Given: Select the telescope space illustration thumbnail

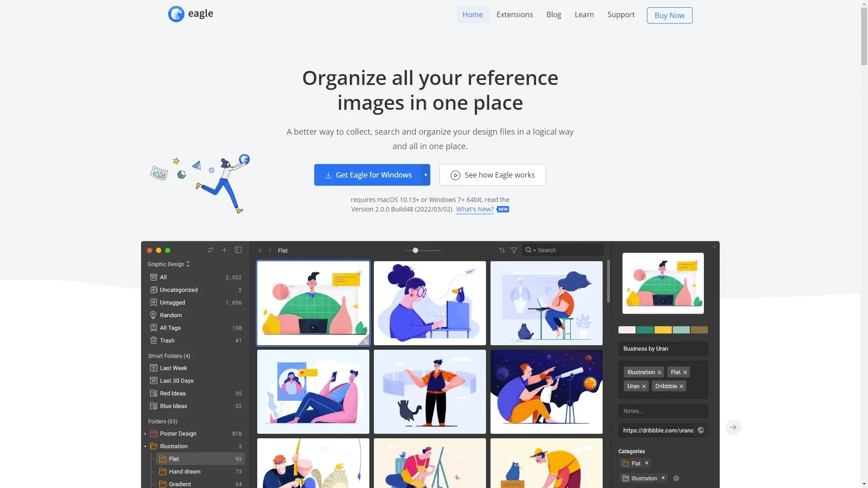Looking at the screenshot, I should [547, 392].
